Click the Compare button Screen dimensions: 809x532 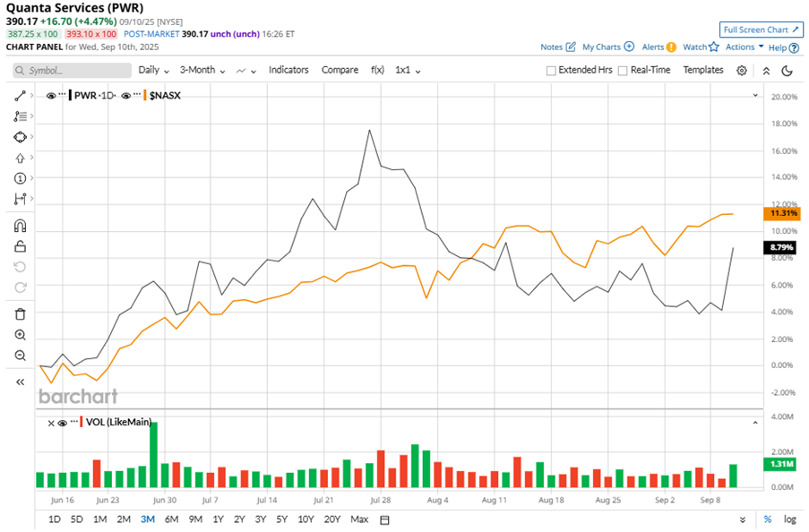click(x=340, y=70)
